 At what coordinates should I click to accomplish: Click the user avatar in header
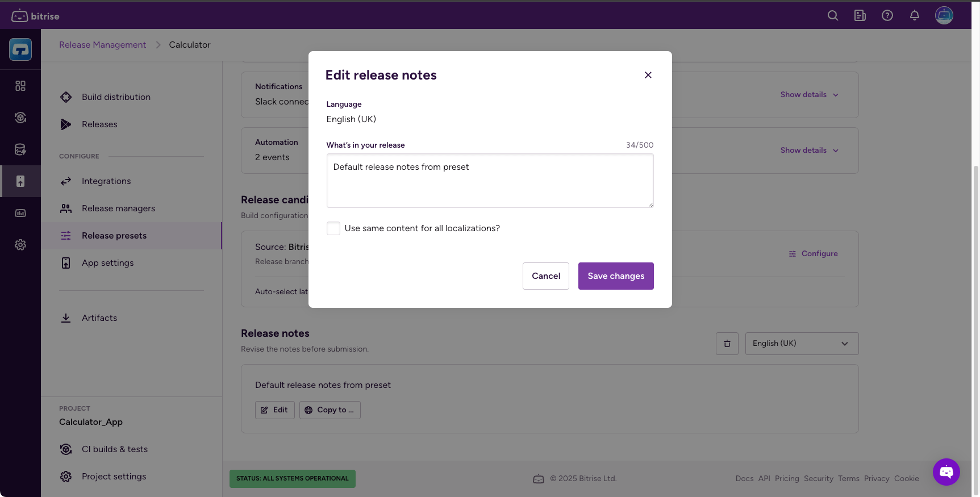click(944, 16)
